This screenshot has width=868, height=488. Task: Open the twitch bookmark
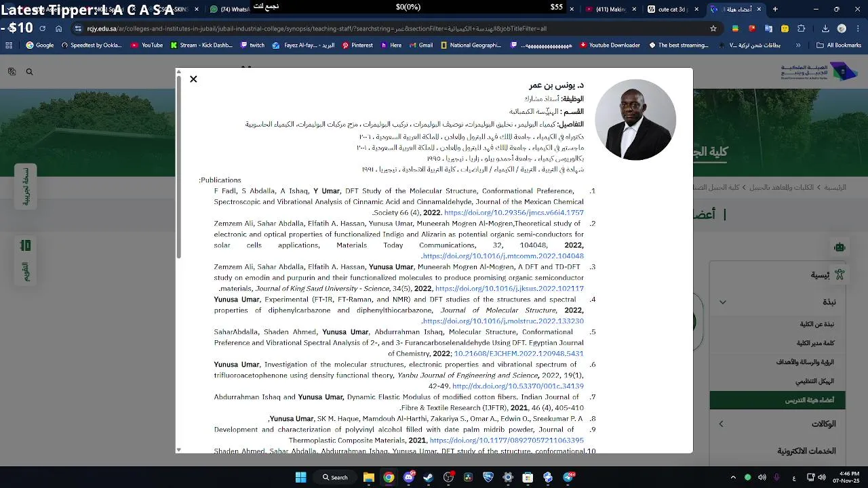point(252,45)
